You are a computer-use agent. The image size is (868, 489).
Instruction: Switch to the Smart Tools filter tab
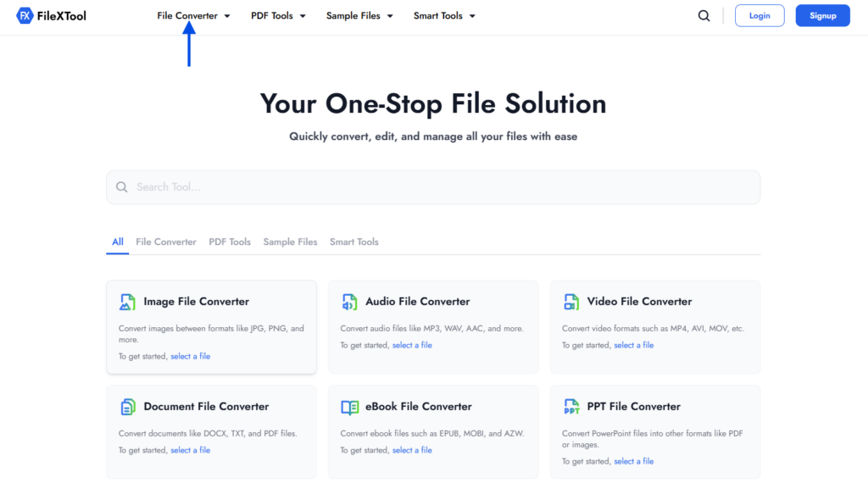point(353,242)
